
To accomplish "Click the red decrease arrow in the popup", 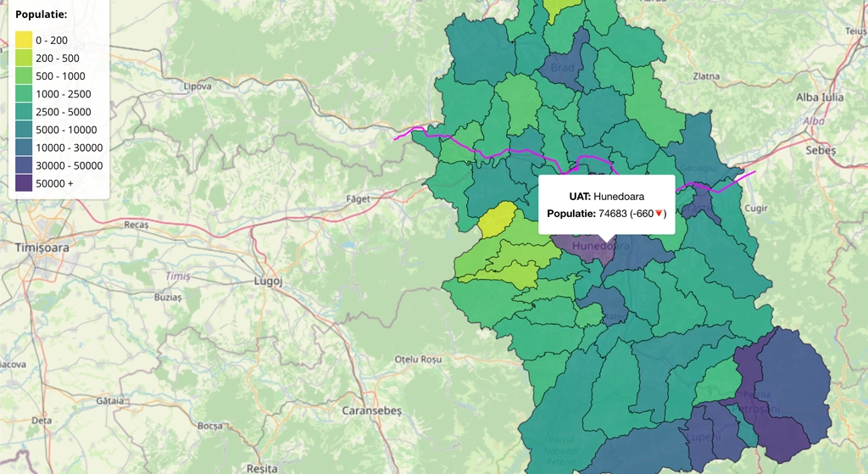I will pyautogui.click(x=659, y=214).
